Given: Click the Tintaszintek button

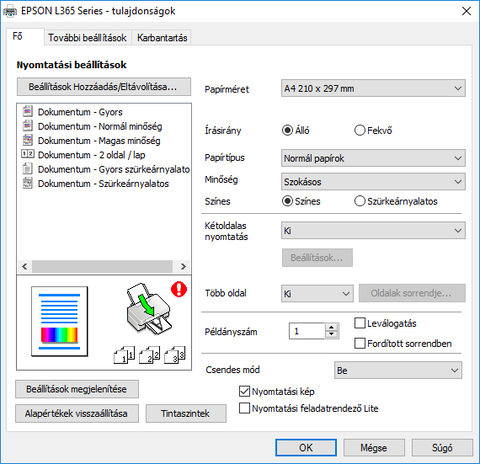Looking at the screenshot, I should point(186,414).
